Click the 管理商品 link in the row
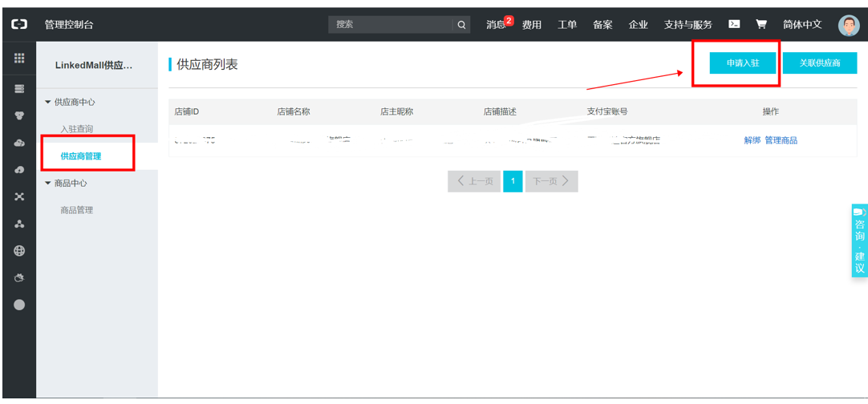The width and height of the screenshot is (868, 404). click(x=781, y=140)
